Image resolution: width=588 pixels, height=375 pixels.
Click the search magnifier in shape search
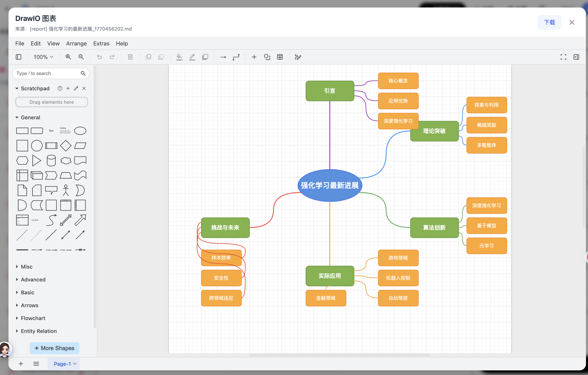[83, 73]
